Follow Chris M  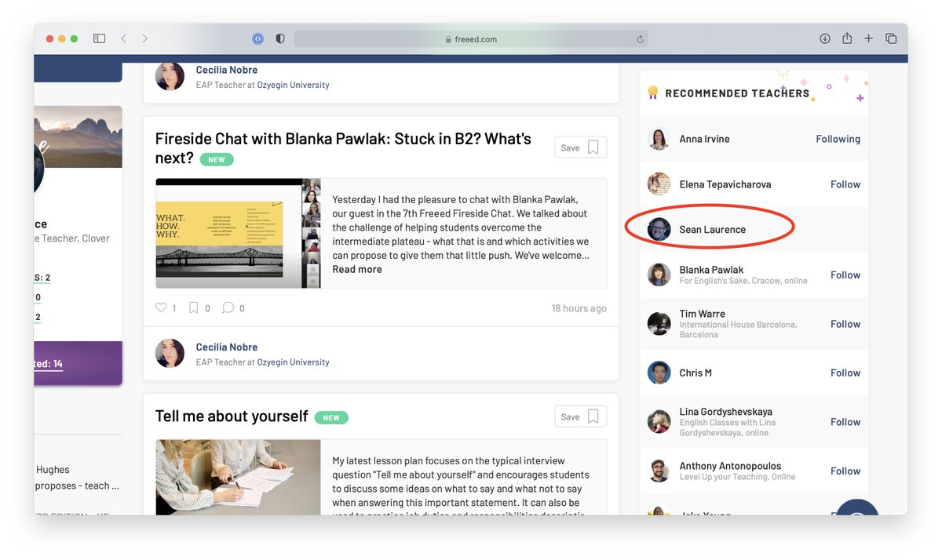pyautogui.click(x=845, y=373)
